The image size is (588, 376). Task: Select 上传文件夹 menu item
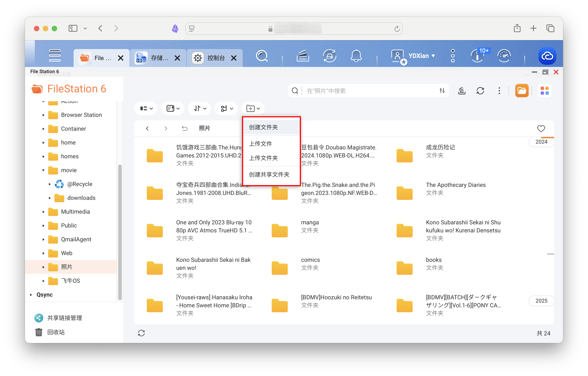271,158
